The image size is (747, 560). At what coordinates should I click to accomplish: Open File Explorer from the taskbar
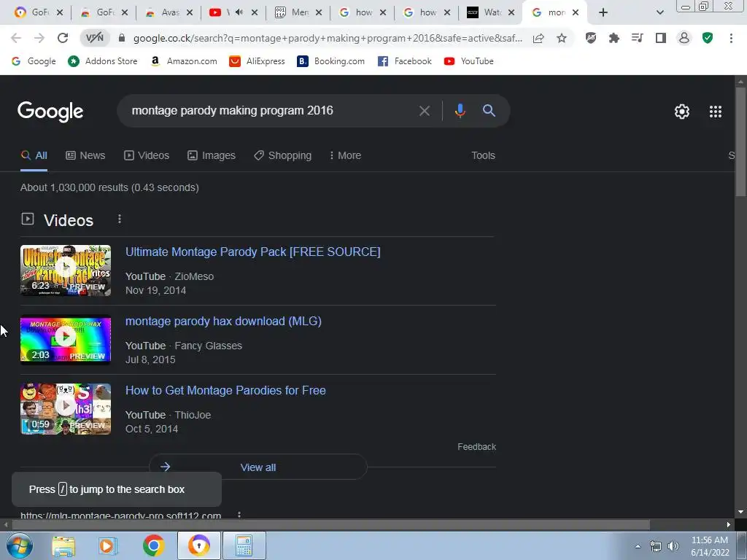click(63, 545)
